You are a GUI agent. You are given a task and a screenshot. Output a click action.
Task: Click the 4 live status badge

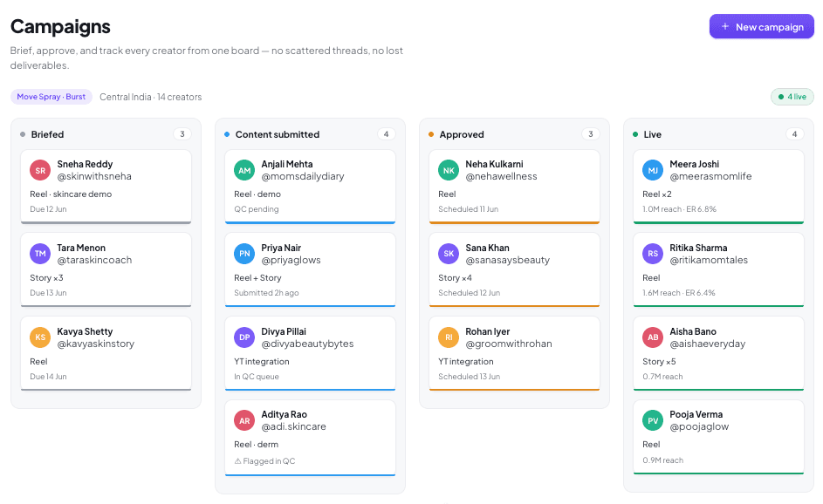[792, 97]
